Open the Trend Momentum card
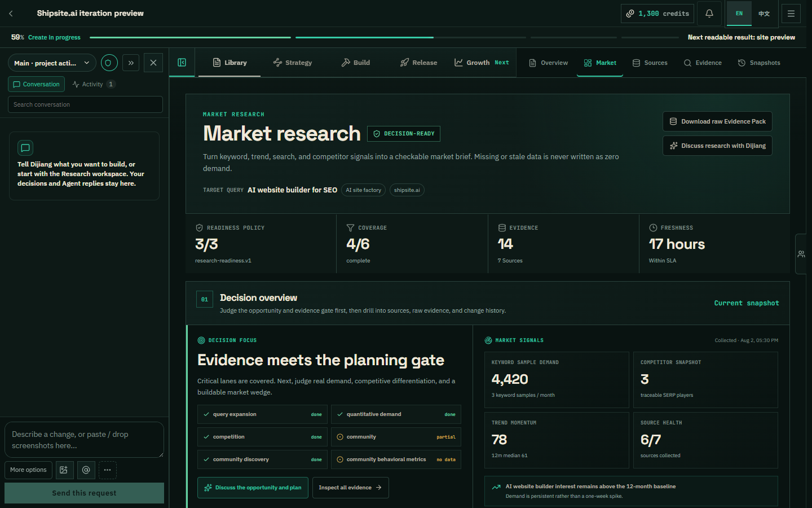 point(557,440)
